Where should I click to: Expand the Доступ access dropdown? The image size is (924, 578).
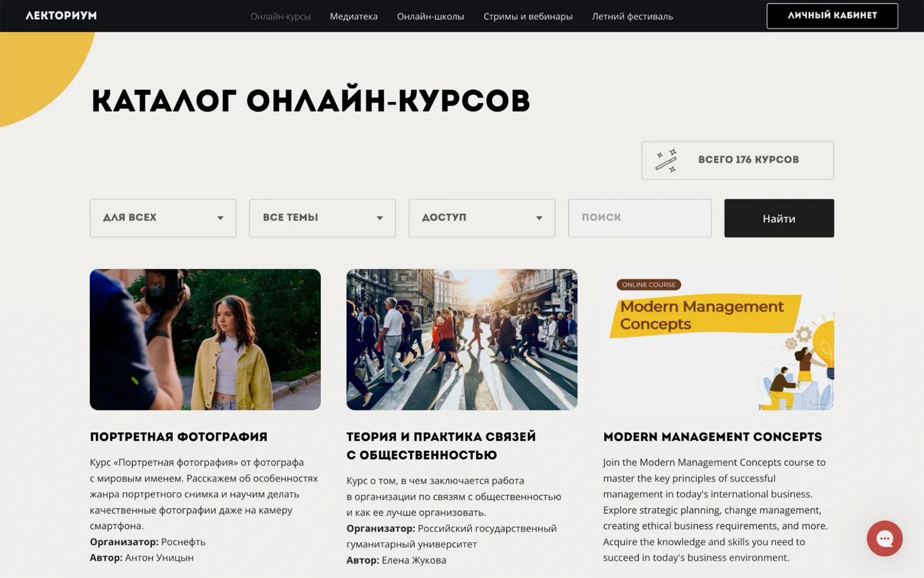481,218
